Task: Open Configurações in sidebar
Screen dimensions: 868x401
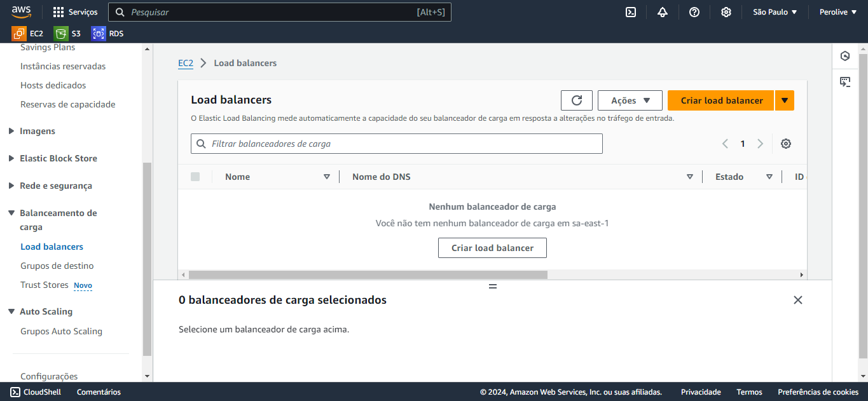Action: point(49,376)
